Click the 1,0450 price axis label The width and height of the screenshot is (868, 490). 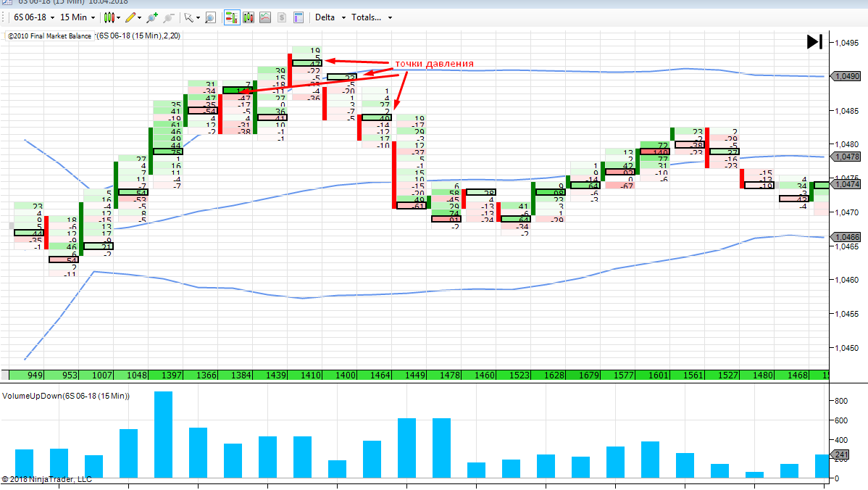pyautogui.click(x=847, y=348)
